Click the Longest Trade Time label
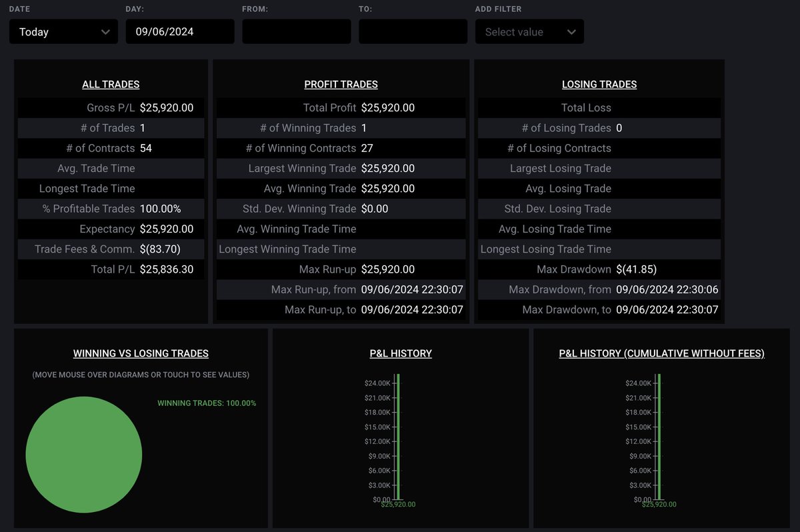 87,189
